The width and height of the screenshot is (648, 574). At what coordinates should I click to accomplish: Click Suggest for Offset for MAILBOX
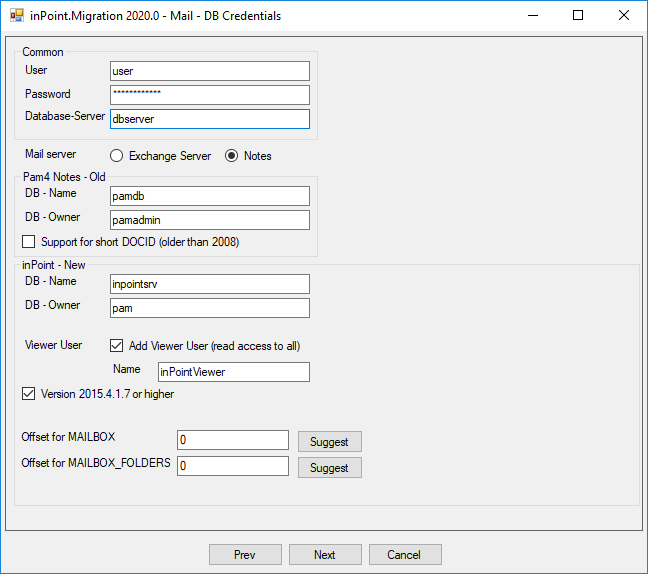point(329,441)
